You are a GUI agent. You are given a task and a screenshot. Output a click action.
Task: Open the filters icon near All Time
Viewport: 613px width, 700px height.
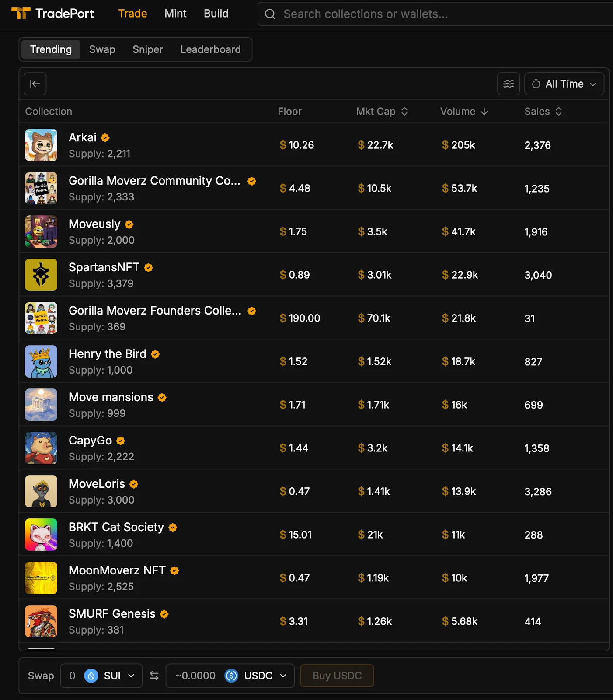coord(508,84)
